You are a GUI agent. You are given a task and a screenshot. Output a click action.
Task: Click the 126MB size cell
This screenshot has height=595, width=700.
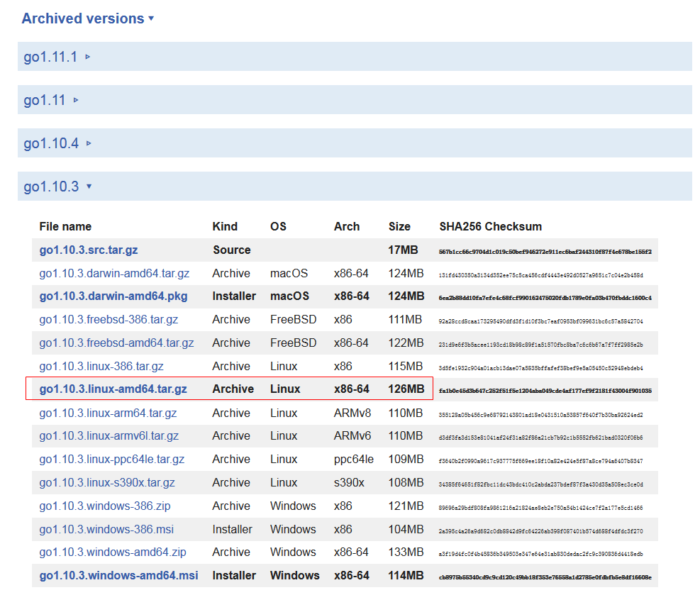tap(406, 389)
